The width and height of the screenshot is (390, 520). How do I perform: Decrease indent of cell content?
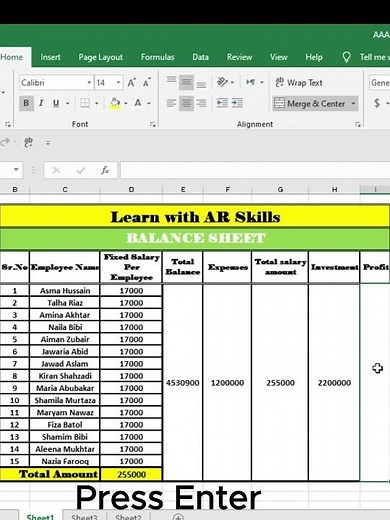tap(222, 103)
